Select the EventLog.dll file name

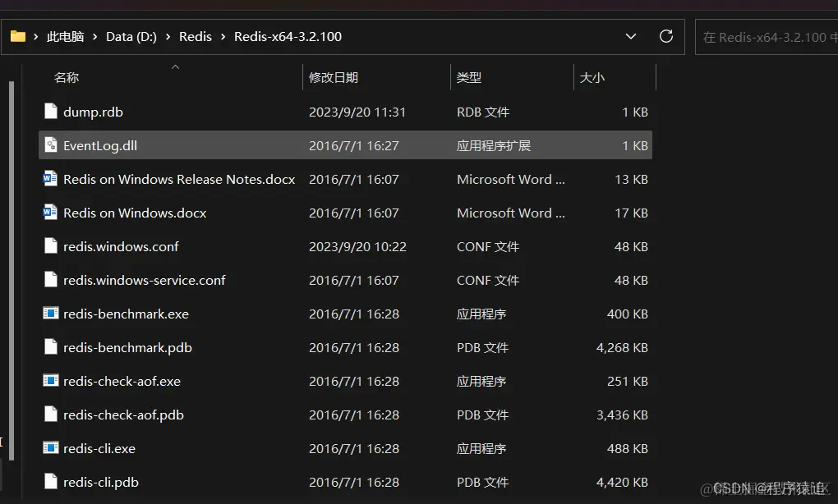100,146
